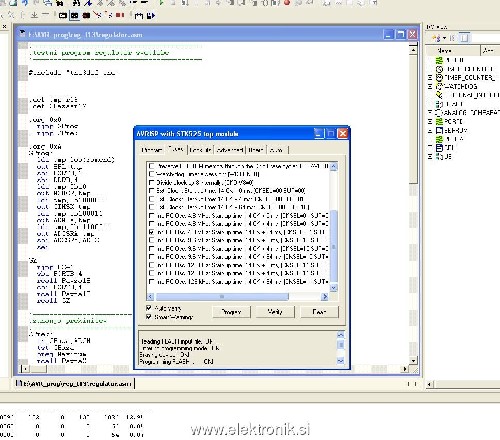
Task: Click editor's vertical scroll-down arrow
Action: (413, 361)
